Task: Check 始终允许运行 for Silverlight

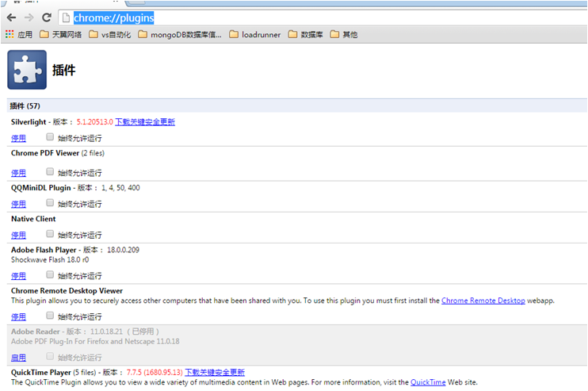Action: (x=50, y=137)
